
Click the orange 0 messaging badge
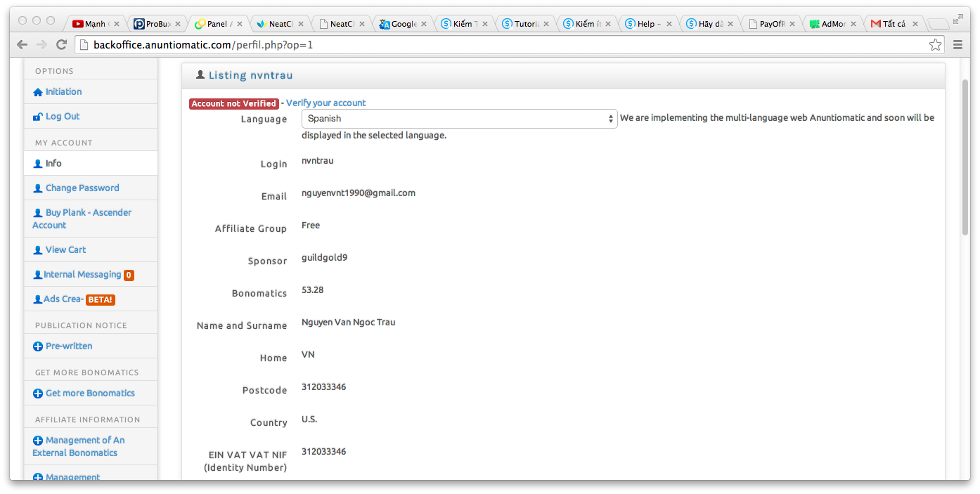coord(129,275)
